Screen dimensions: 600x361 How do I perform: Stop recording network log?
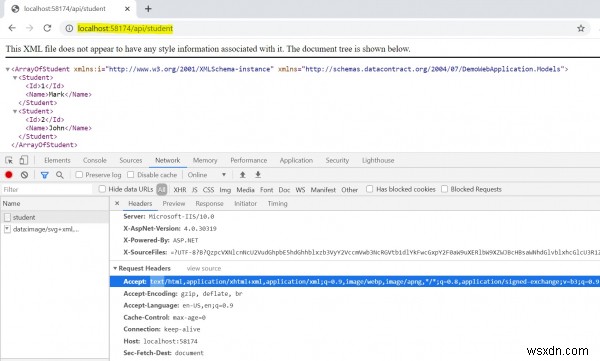[9, 175]
